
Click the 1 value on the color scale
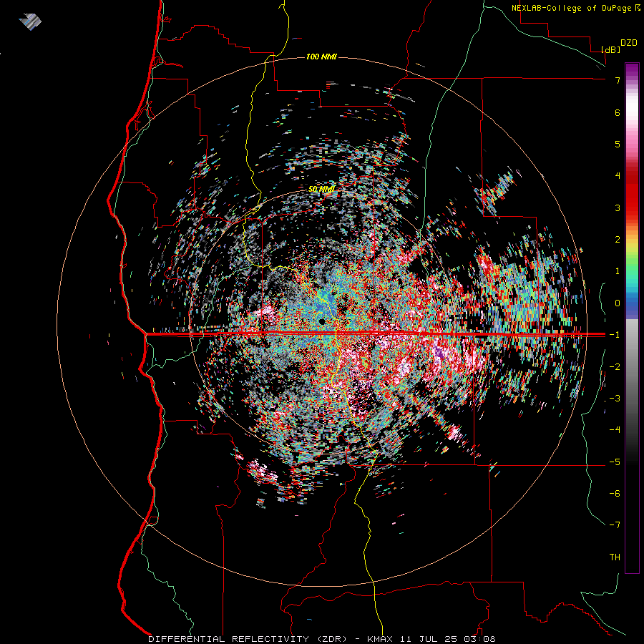618,271
